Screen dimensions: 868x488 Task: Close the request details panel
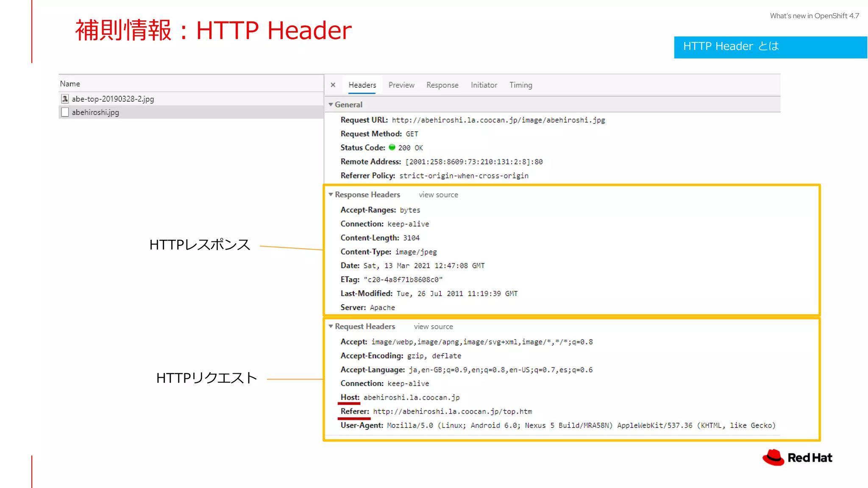click(333, 85)
